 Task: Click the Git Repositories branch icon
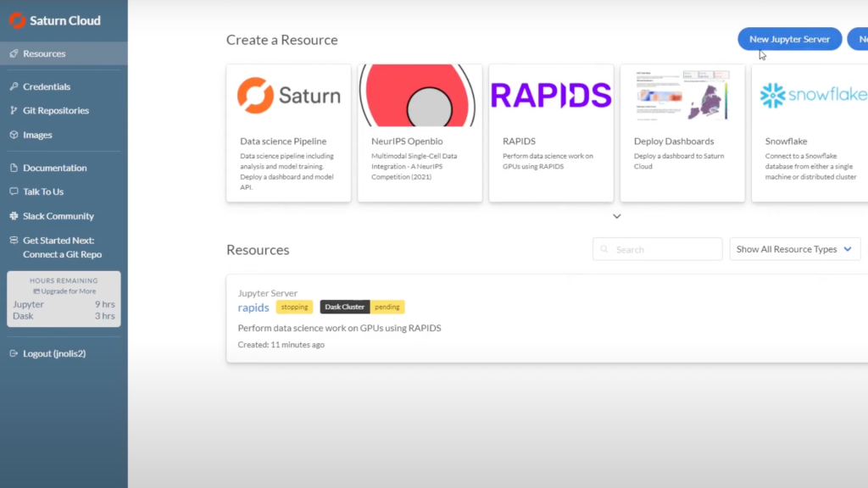click(x=14, y=110)
